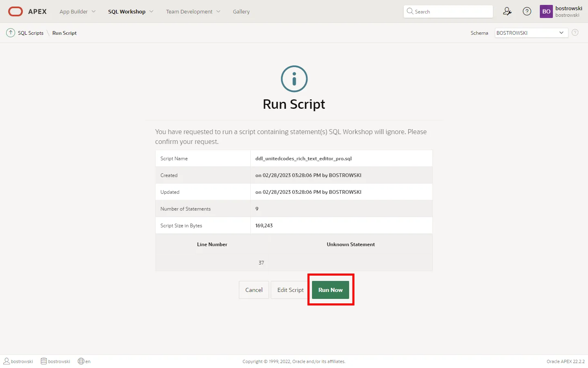Open the Help question mark menu
588x368 pixels.
point(527,11)
